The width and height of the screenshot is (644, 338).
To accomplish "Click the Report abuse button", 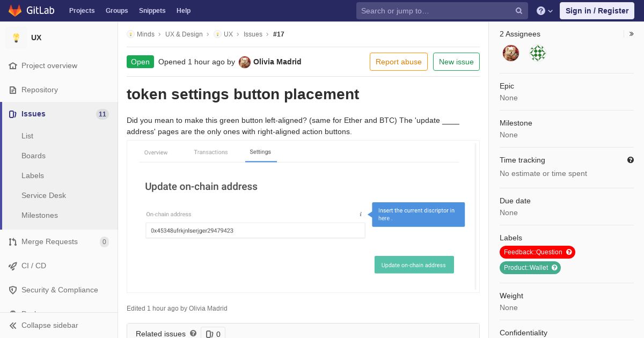I will coord(399,62).
